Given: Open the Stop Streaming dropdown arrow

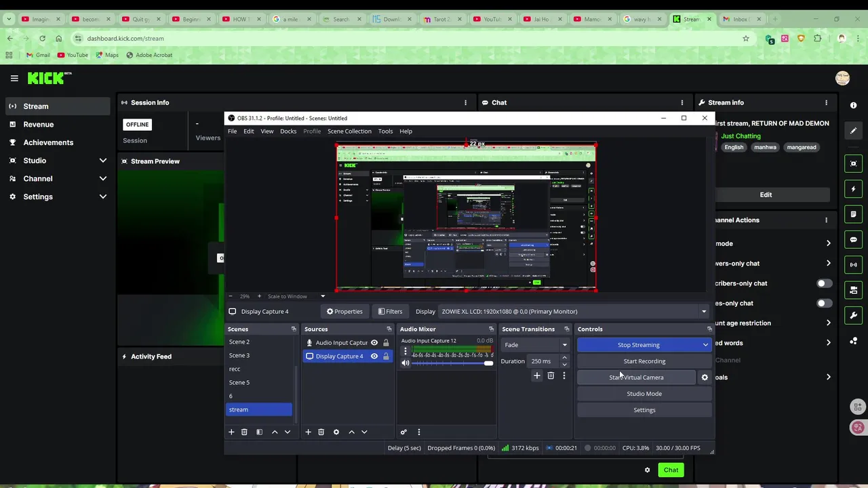Looking at the screenshot, I should pos(705,345).
